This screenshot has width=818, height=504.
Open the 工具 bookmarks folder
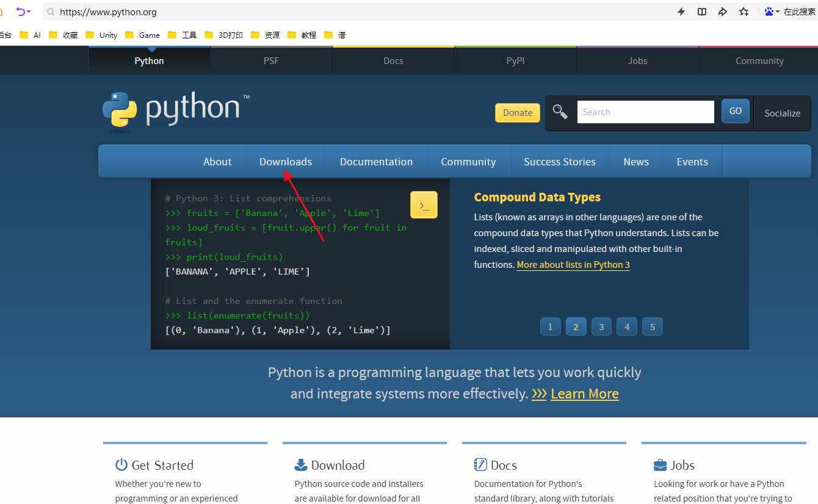tap(183, 35)
